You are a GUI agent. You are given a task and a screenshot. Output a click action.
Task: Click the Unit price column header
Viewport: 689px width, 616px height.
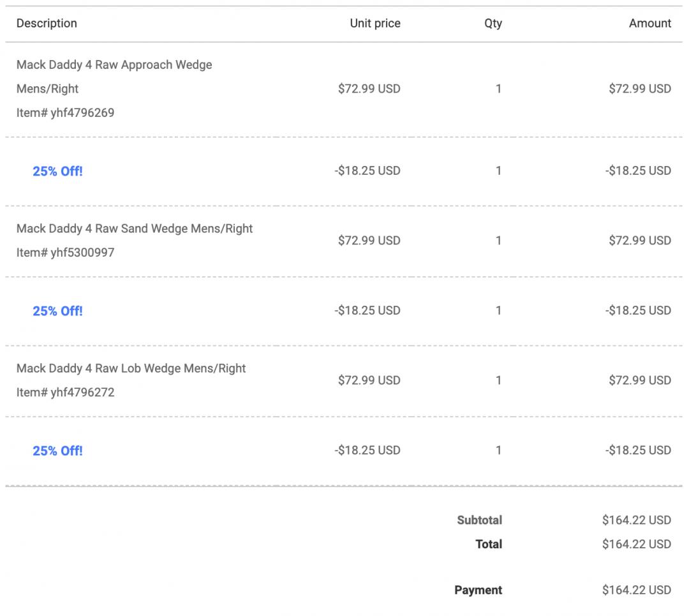(x=375, y=24)
